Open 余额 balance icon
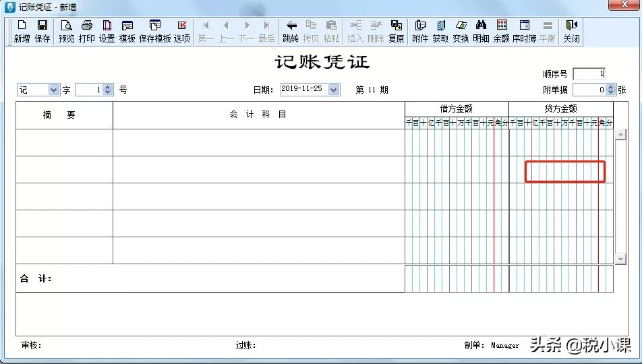Screen dimensions: 642x364 [x=502, y=31]
